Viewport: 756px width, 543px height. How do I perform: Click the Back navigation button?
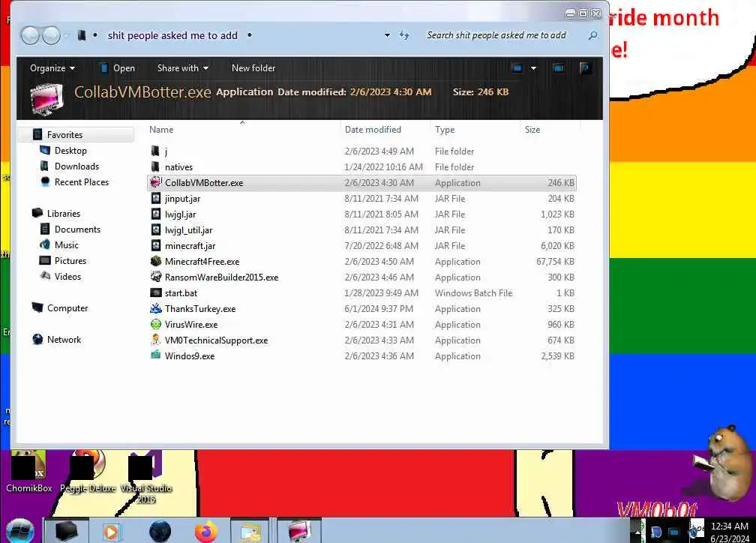point(30,35)
